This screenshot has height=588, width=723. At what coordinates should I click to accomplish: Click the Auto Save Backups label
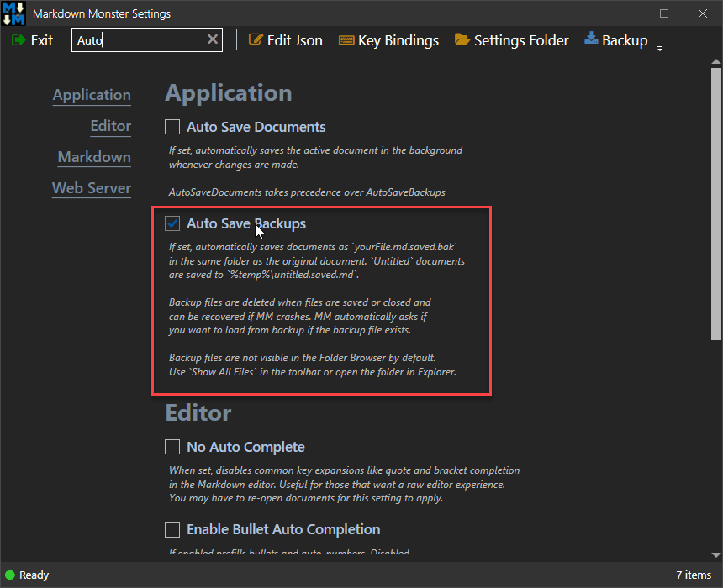tap(246, 224)
